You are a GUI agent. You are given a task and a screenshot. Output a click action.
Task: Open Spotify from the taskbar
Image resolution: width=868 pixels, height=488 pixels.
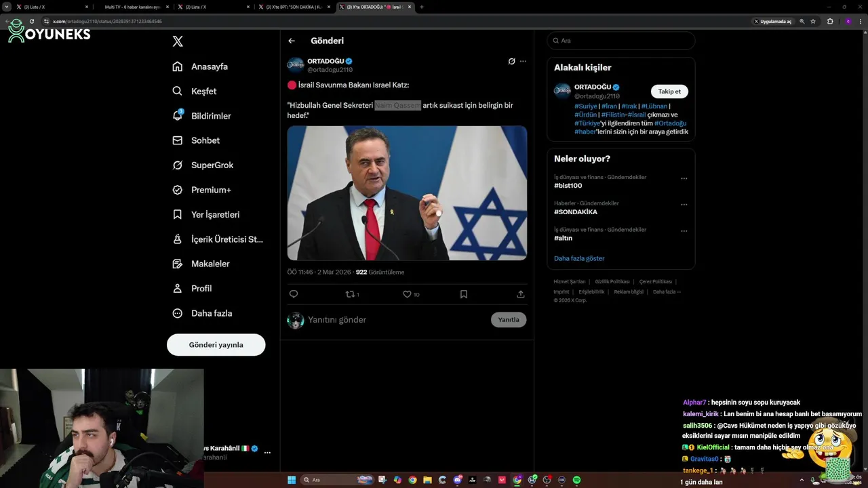(577, 480)
